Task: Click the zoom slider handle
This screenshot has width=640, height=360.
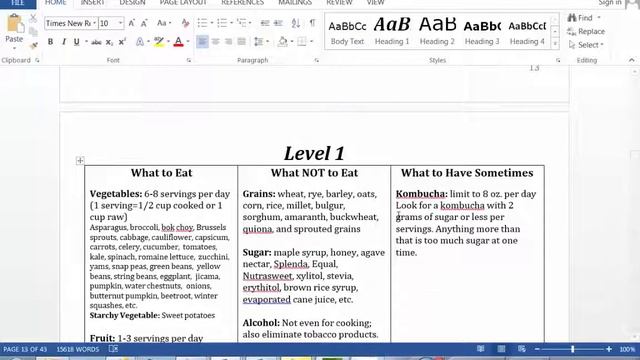Action: tap(573, 349)
